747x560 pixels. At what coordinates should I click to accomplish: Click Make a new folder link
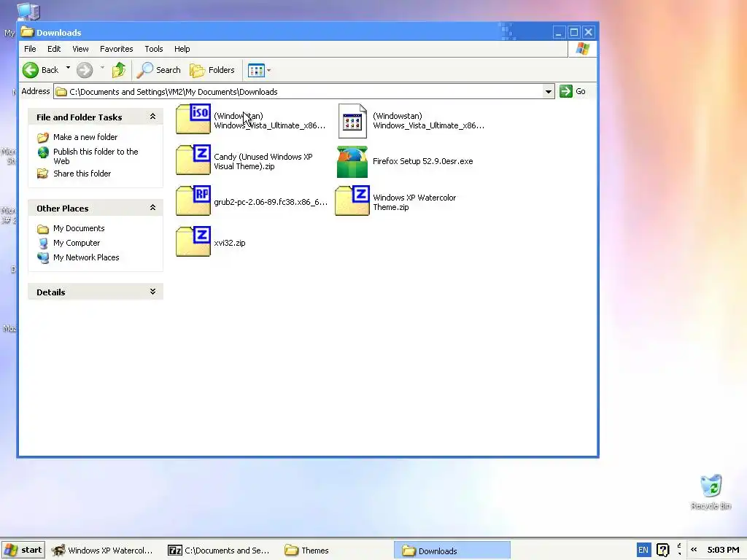85,137
